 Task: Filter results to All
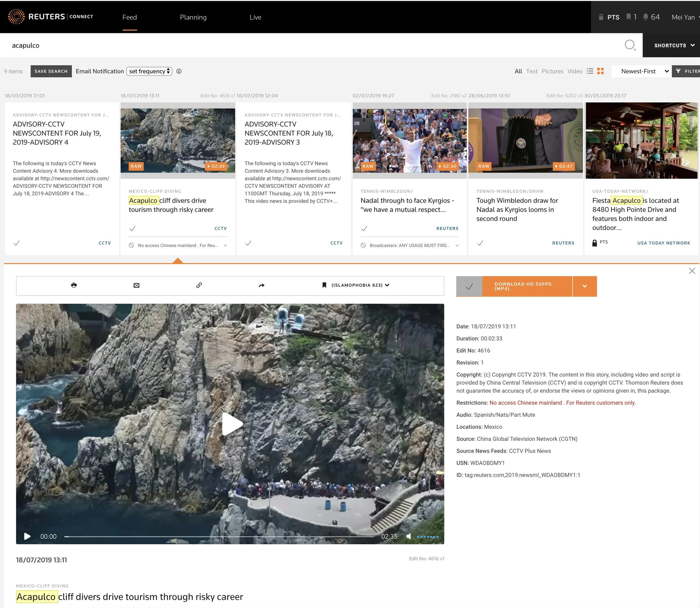pos(518,71)
